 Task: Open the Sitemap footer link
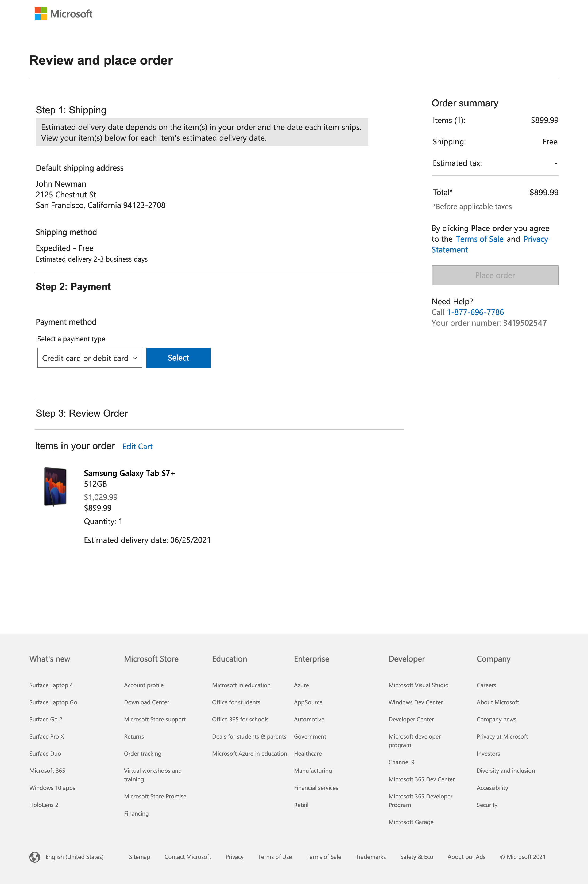coord(140,857)
